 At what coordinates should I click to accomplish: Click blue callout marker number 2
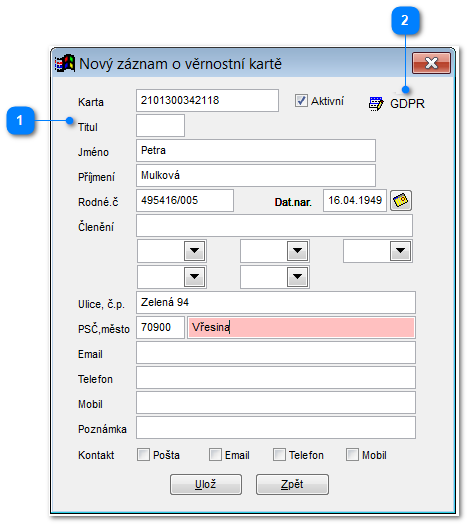coord(405,20)
